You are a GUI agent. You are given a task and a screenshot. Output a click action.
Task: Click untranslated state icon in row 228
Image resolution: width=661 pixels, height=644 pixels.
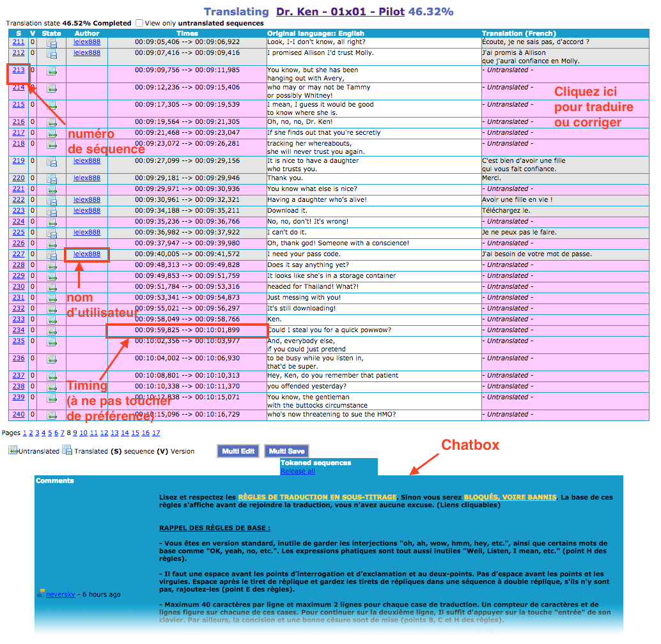[x=51, y=266]
